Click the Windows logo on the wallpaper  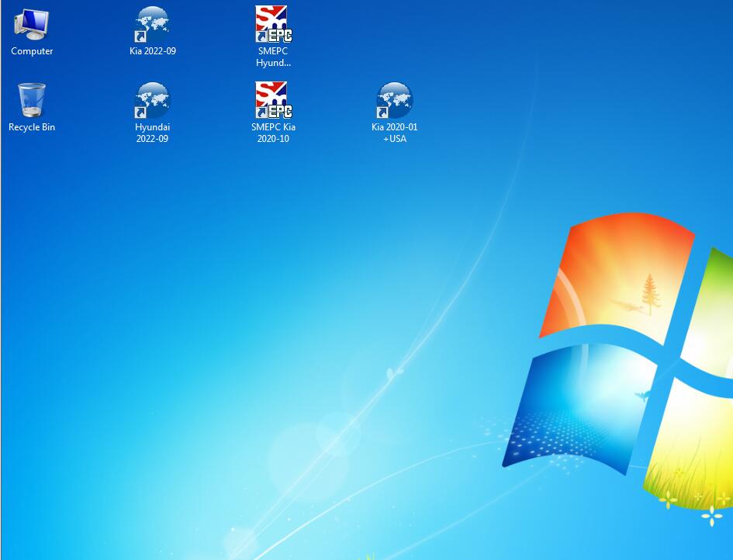[628, 357]
